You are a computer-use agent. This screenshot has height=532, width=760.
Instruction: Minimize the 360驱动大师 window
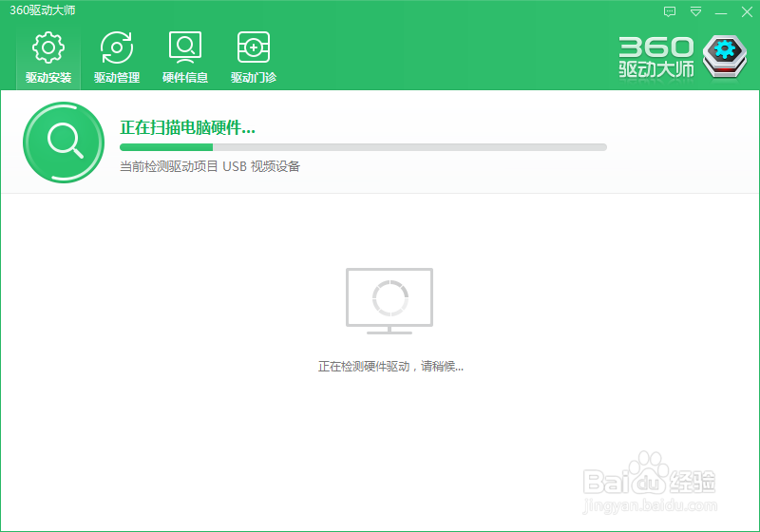tap(721, 12)
